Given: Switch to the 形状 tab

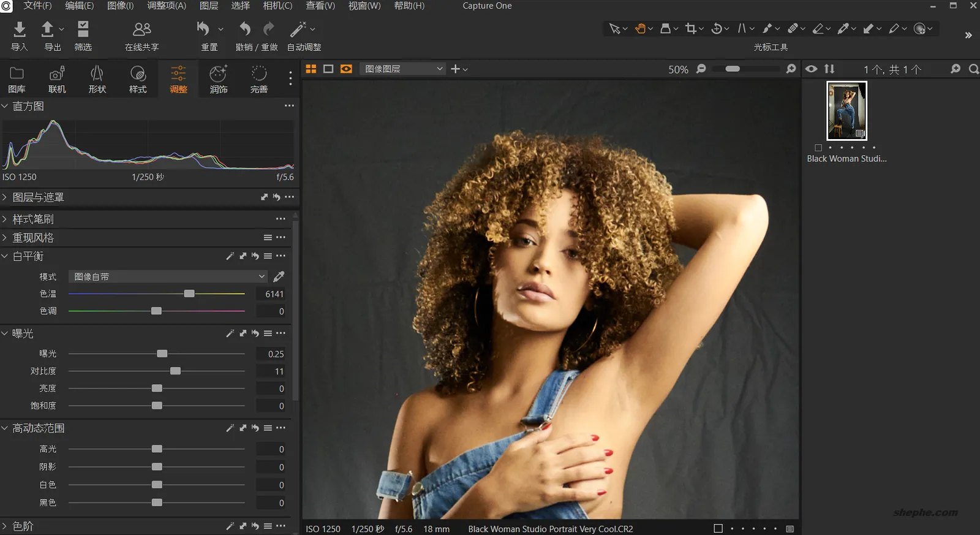Looking at the screenshot, I should [97, 80].
